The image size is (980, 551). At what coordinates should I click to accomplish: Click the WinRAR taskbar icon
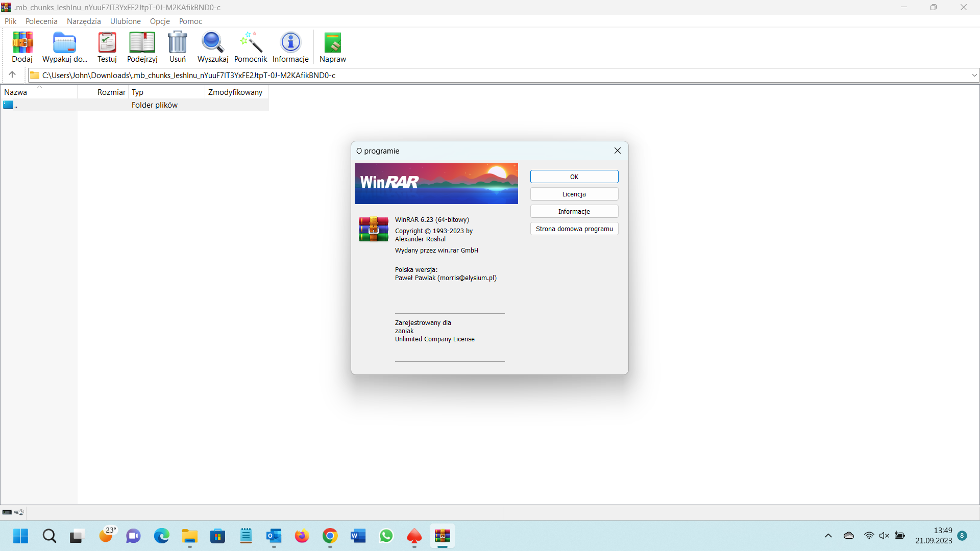(443, 536)
